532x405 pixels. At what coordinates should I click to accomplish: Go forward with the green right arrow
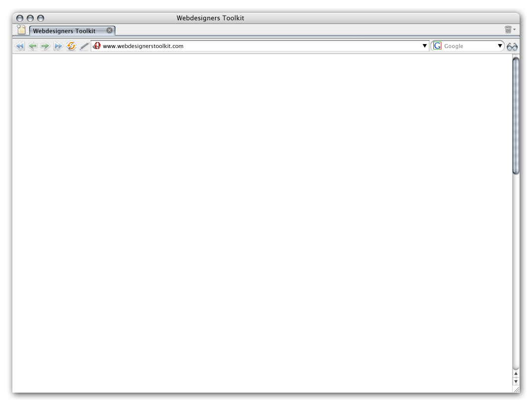(x=45, y=46)
